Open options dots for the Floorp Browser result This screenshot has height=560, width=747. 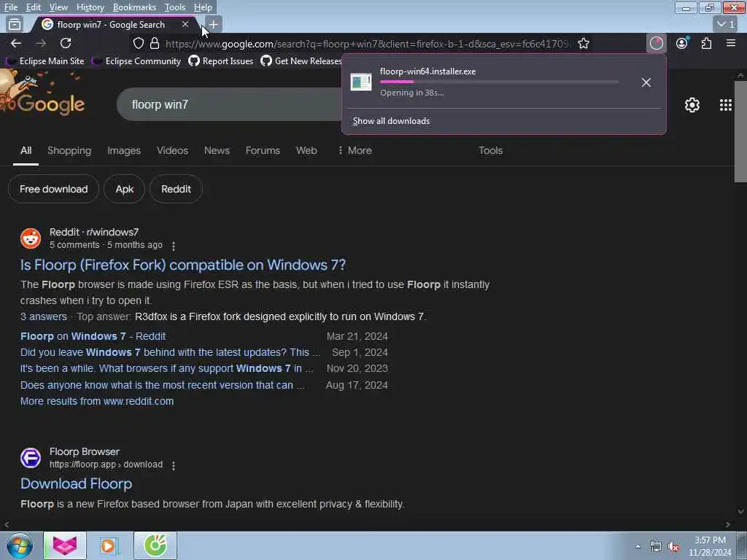(x=174, y=465)
